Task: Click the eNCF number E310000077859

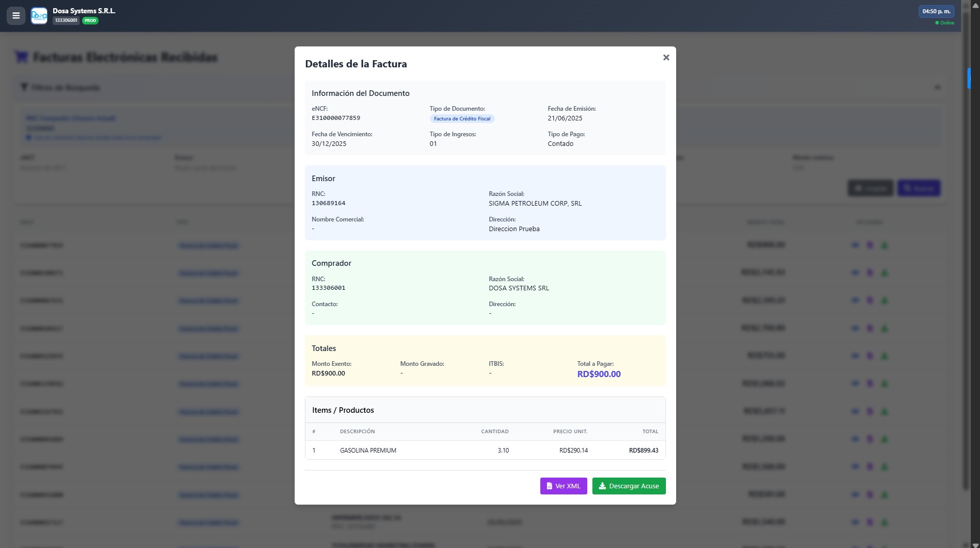Action: coord(336,118)
